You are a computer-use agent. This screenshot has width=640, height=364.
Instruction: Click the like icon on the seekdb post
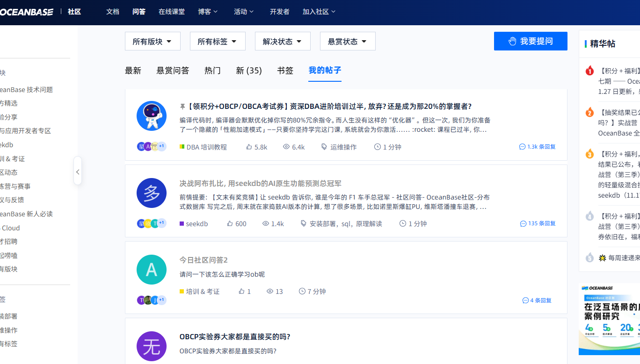click(230, 224)
